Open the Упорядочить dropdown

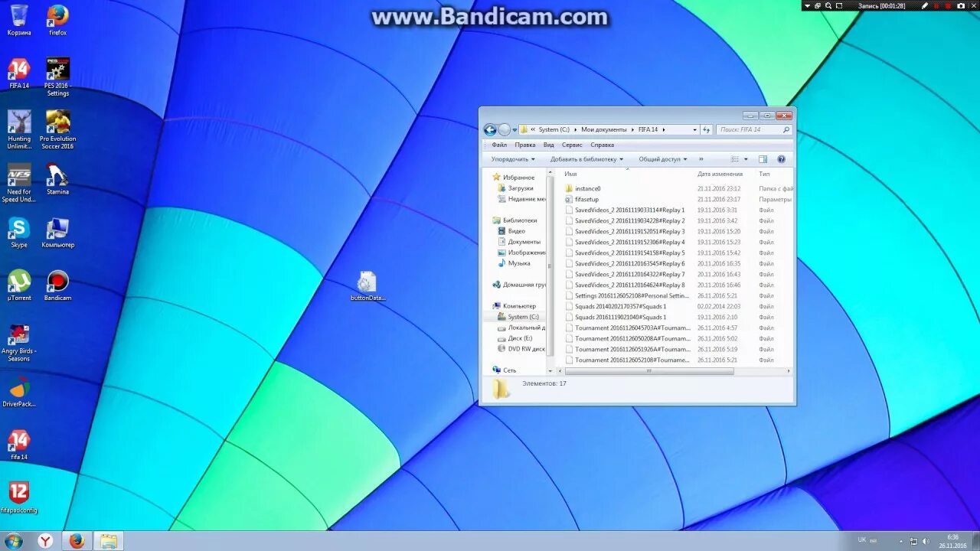coord(513,159)
